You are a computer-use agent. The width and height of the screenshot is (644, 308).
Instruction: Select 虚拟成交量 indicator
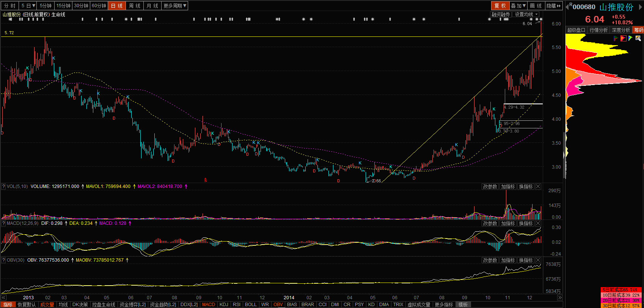coord(419,305)
